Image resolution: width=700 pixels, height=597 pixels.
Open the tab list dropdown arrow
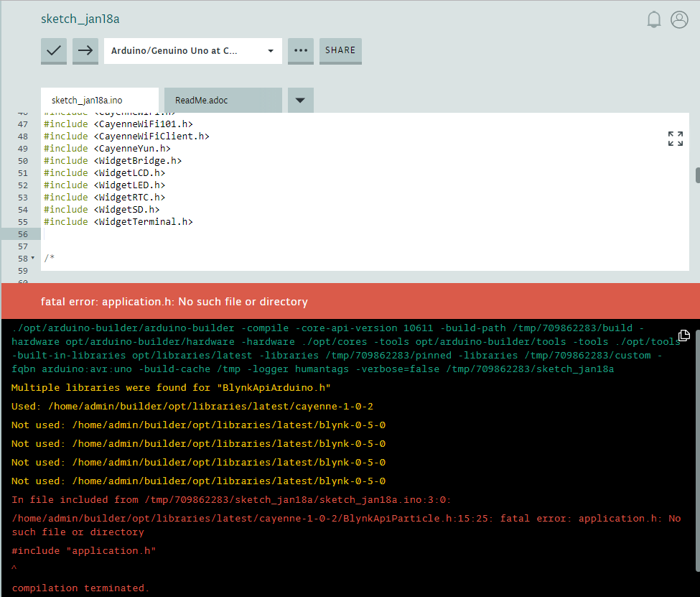point(300,100)
